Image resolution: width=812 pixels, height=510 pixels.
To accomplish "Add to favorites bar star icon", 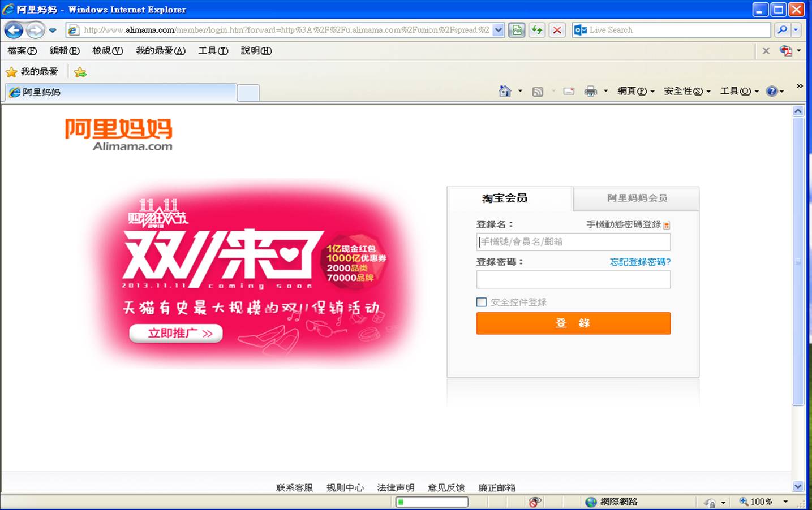I will (x=80, y=72).
